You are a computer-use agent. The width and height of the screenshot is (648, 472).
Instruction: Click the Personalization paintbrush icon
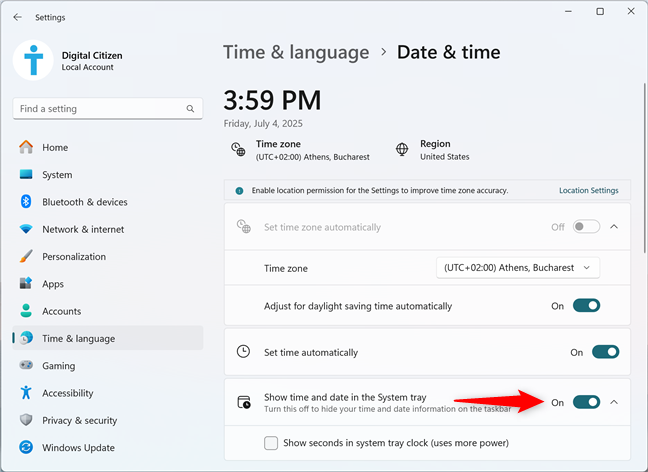(26, 256)
